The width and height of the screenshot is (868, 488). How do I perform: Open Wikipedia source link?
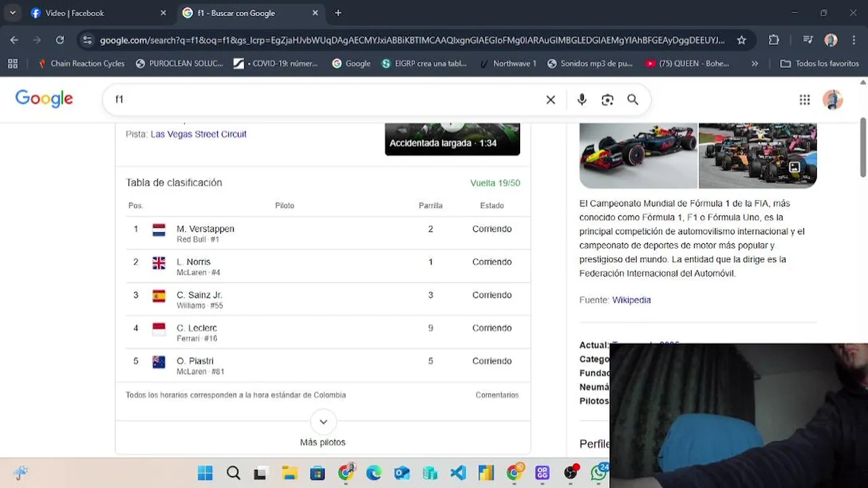[x=631, y=300]
